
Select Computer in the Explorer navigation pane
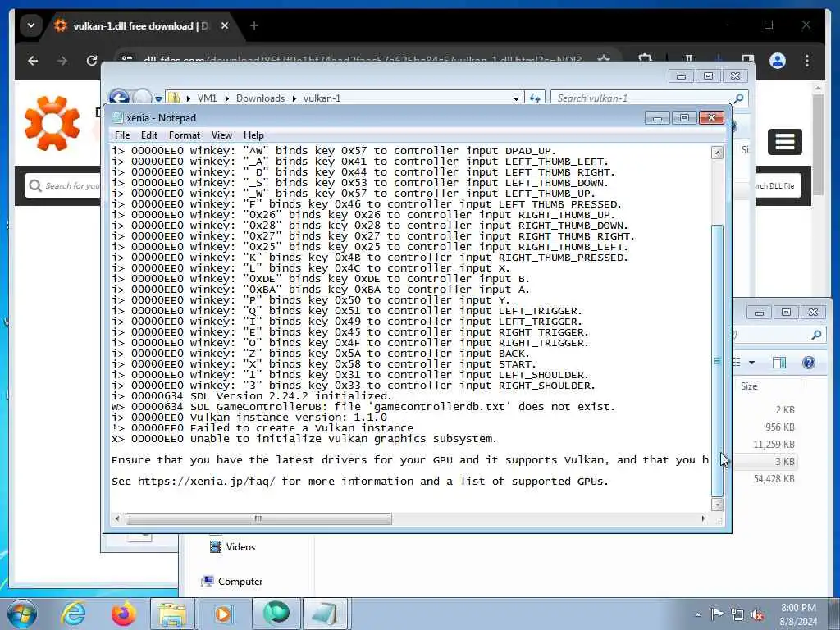click(x=240, y=582)
